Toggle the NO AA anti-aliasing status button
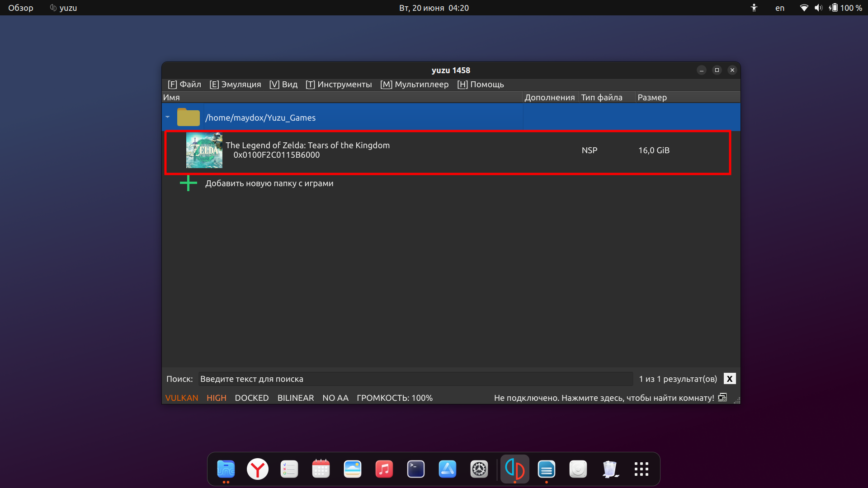868x488 pixels. (335, 398)
